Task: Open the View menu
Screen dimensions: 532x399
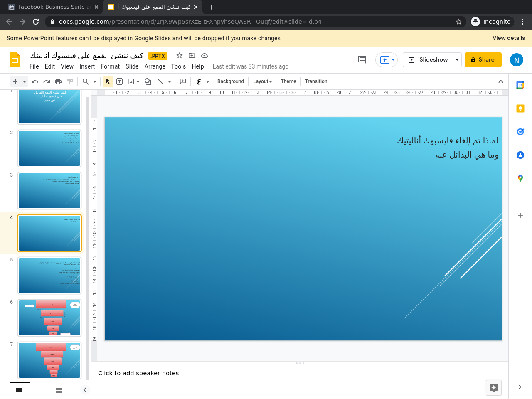Action: (67, 66)
